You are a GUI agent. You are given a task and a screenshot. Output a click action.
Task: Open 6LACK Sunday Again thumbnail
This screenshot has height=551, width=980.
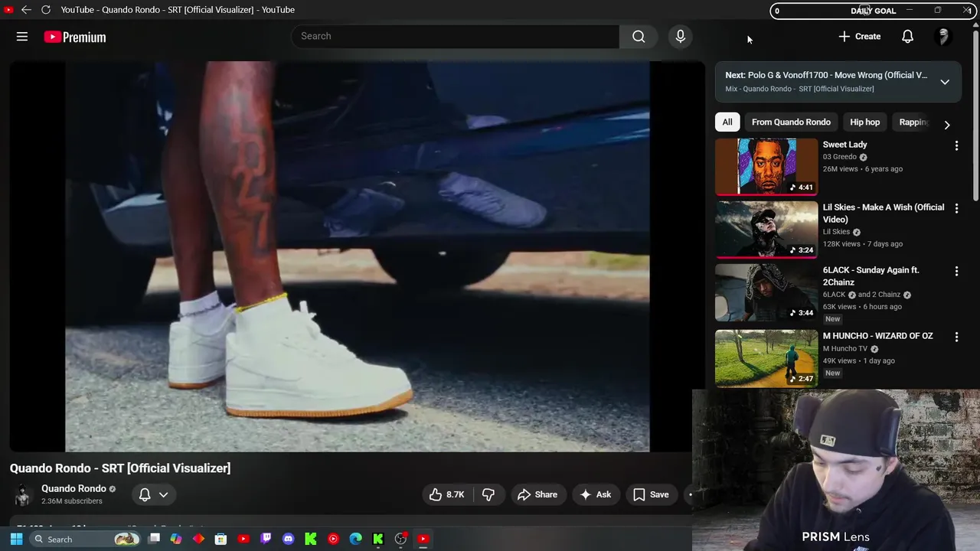click(x=766, y=292)
